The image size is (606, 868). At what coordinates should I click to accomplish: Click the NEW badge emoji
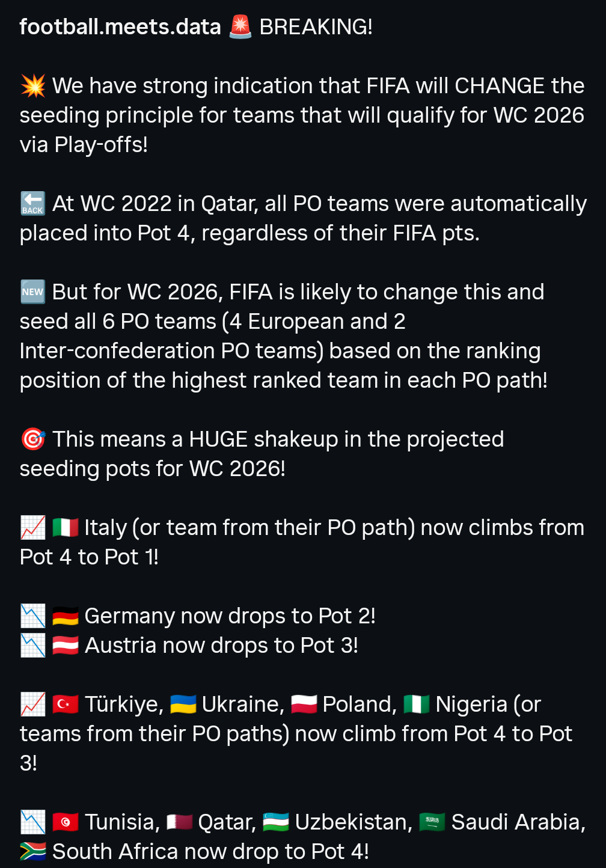pyautogui.click(x=33, y=292)
